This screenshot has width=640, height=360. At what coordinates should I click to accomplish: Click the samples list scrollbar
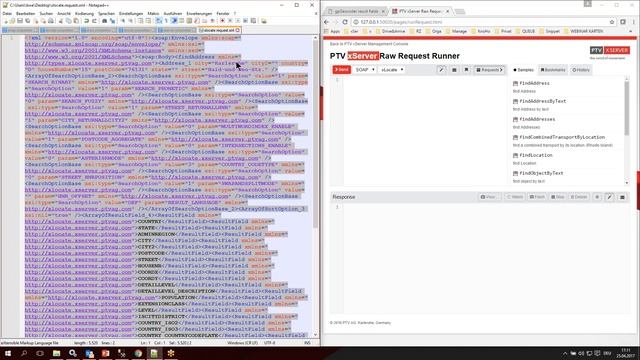click(x=627, y=108)
